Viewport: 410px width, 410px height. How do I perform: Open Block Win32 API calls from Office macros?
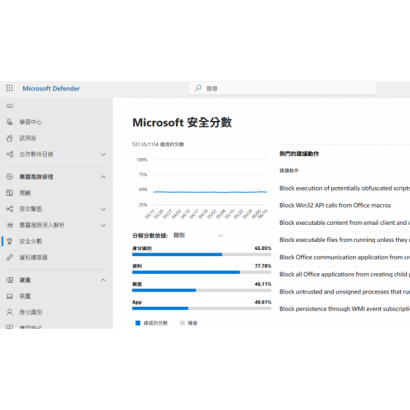(x=335, y=205)
